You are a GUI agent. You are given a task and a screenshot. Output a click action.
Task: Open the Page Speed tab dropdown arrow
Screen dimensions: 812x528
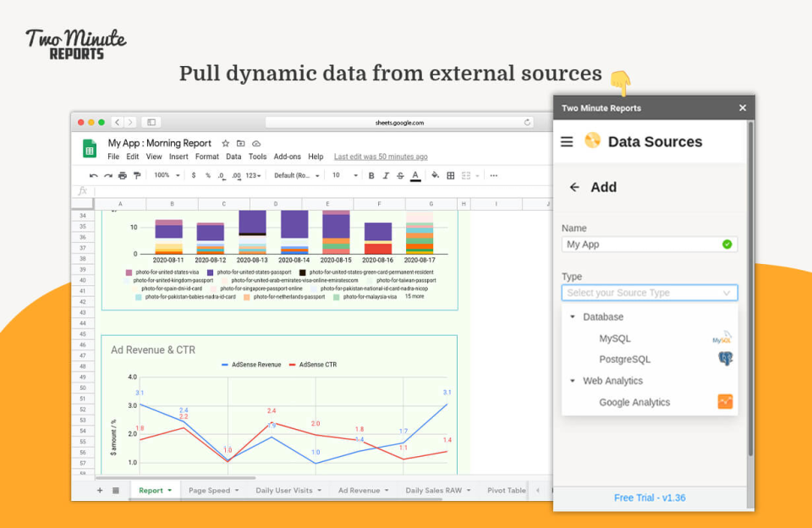237,490
